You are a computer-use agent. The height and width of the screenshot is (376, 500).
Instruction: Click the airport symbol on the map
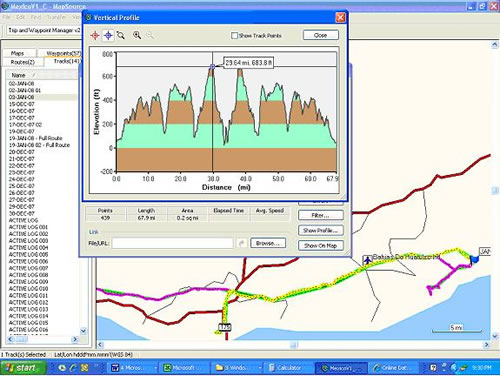click(x=368, y=260)
